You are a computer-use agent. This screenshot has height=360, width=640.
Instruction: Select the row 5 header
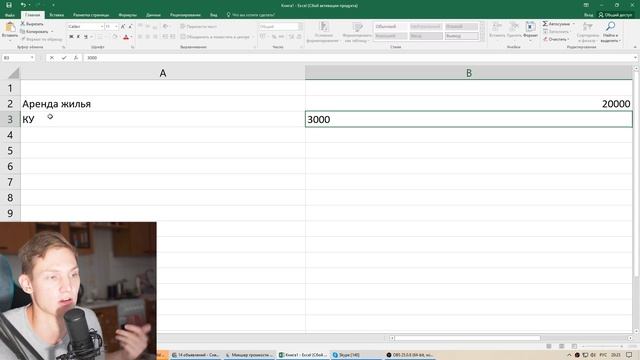[10, 151]
